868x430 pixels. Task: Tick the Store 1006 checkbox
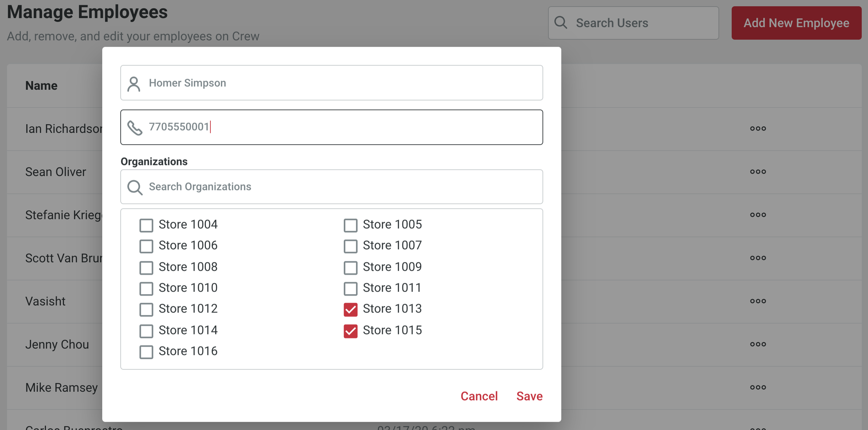146,246
